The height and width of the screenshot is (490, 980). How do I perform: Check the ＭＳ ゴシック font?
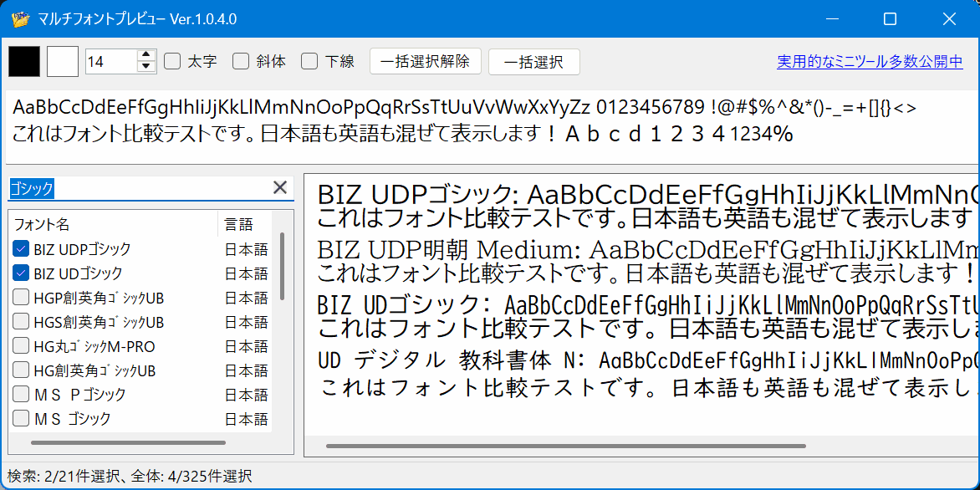(x=21, y=417)
